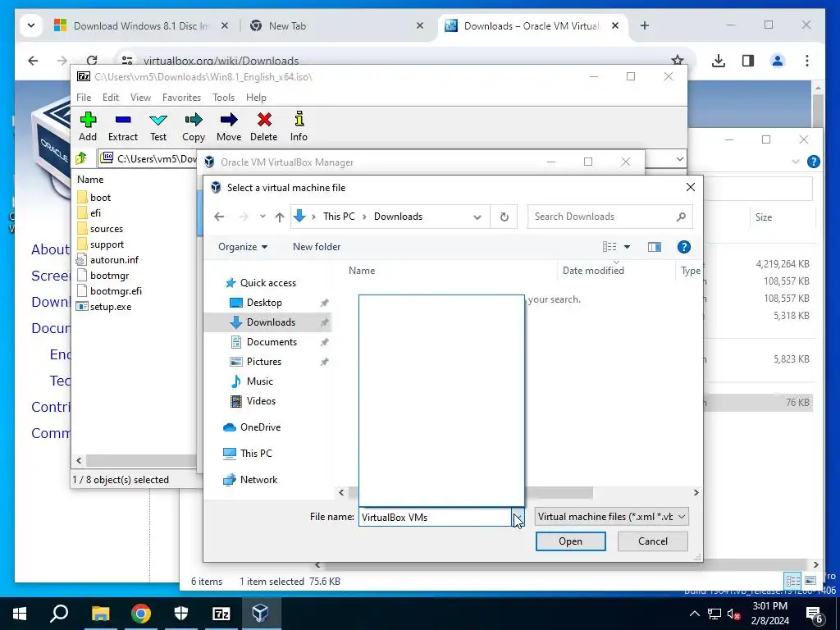840x630 pixels.
Task: Open a new Chrome tab
Action: tap(645, 25)
